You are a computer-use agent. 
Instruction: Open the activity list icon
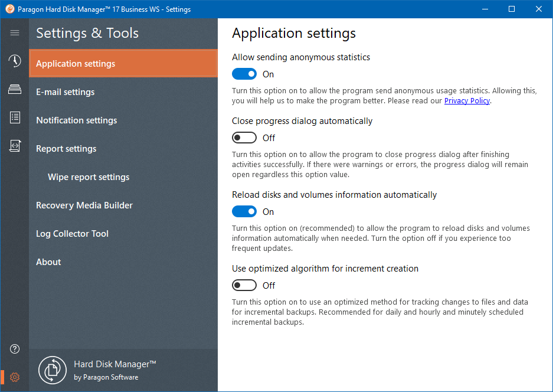point(15,117)
